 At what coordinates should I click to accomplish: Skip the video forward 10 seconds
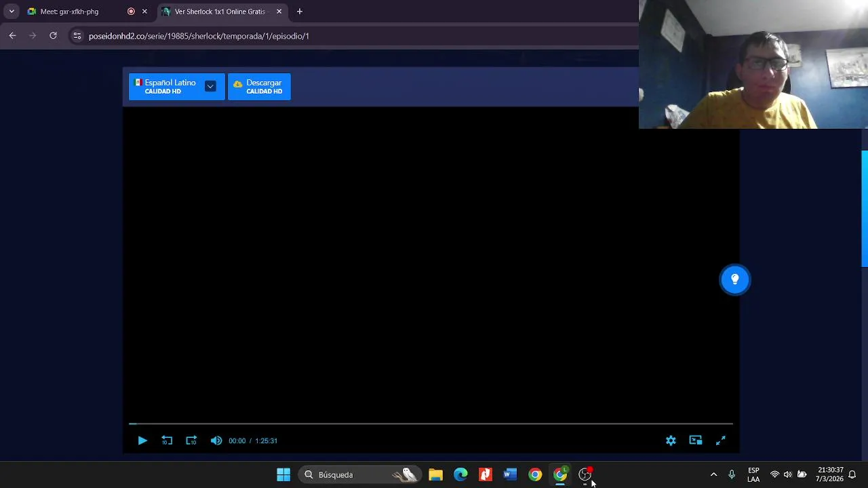coord(191,441)
